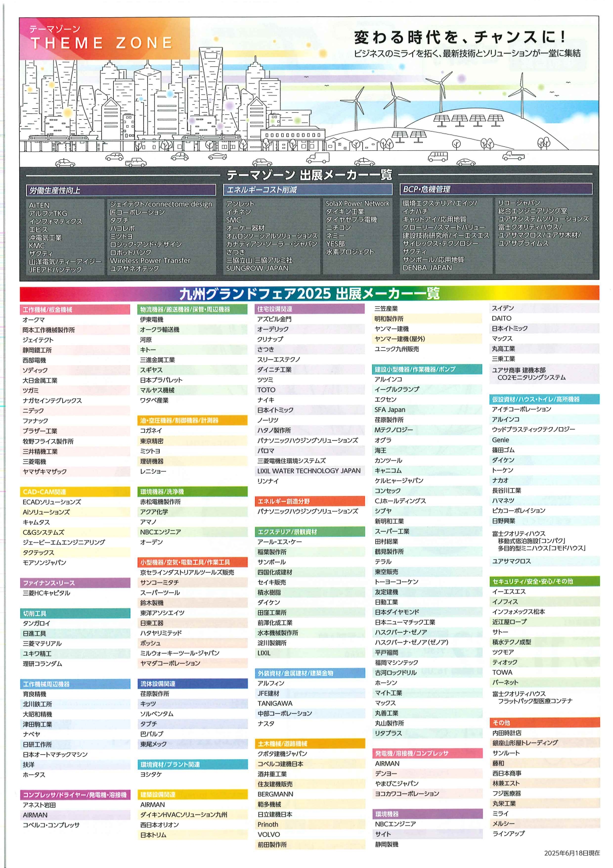
Task: Select the "アズビル金門" row
Action: point(310,319)
